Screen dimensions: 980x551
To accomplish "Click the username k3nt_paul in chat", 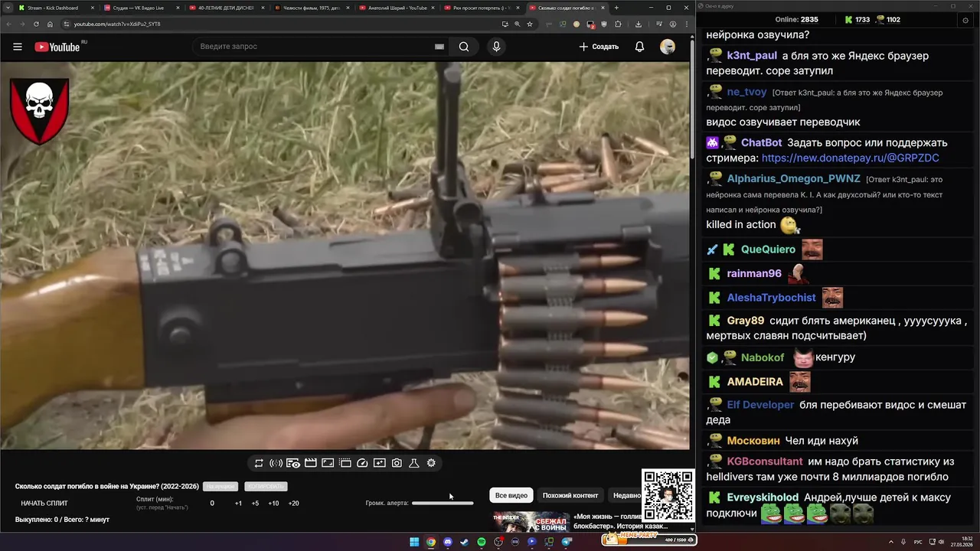I will pyautogui.click(x=752, y=56).
